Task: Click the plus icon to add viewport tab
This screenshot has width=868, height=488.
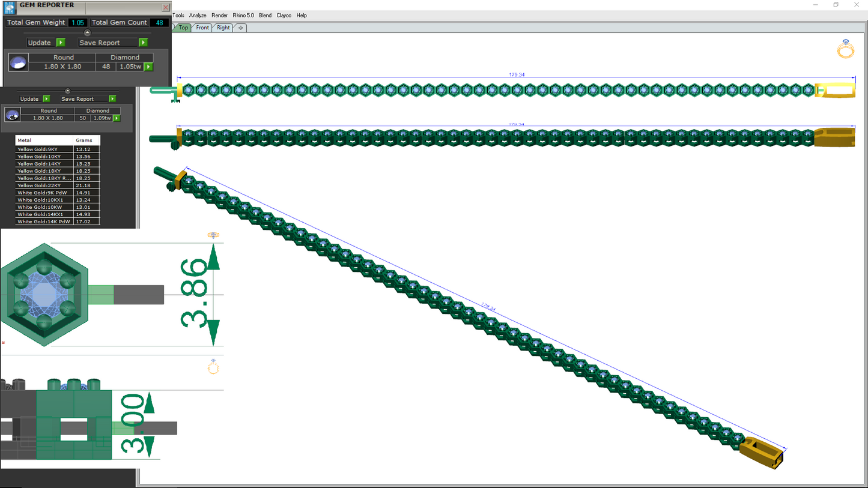Action: (x=240, y=28)
